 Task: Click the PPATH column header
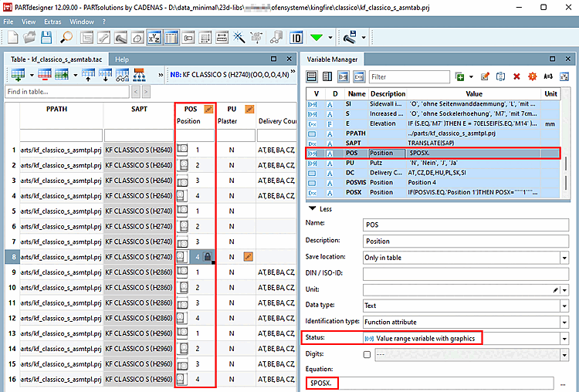coord(57,110)
